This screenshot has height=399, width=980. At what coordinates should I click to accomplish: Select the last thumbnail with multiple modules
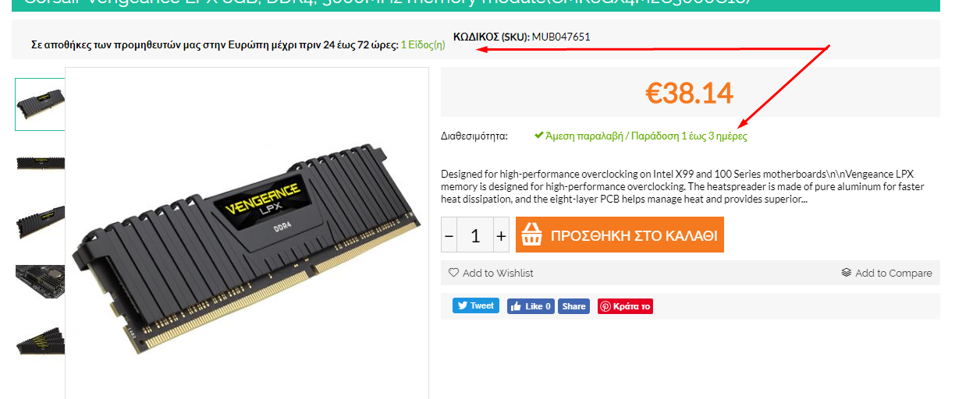(40, 341)
